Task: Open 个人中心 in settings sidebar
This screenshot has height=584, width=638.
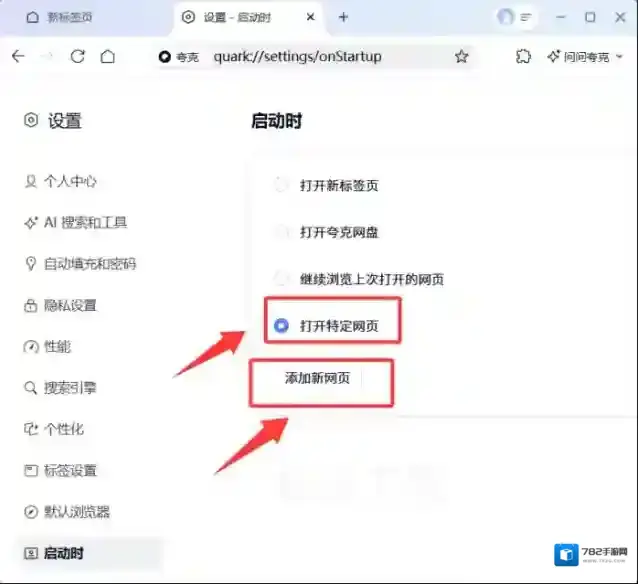Action: click(69, 181)
